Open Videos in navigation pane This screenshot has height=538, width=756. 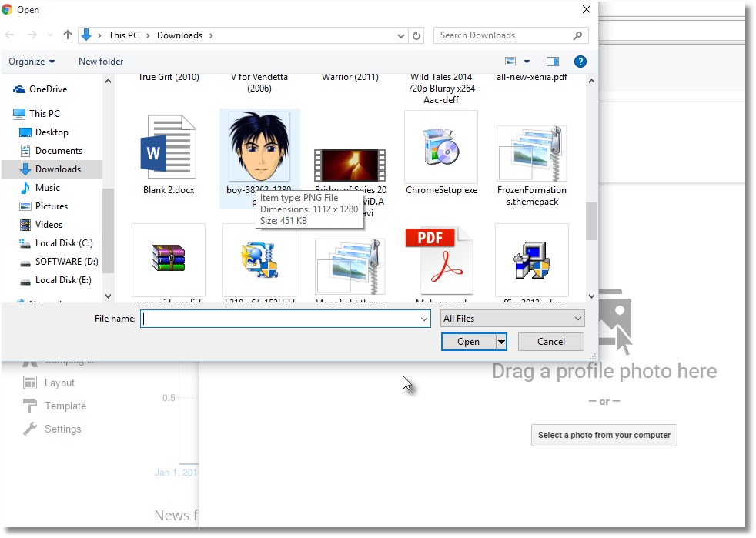click(49, 225)
